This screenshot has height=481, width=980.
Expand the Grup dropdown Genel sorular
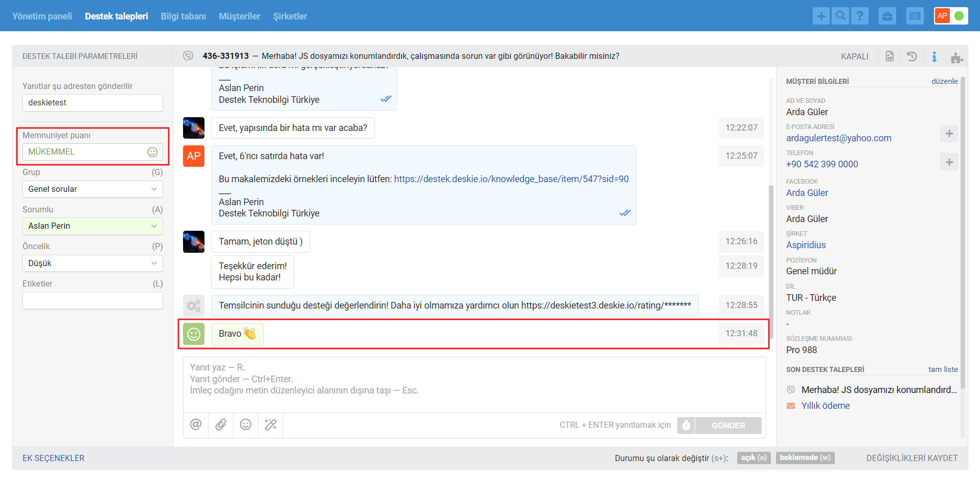[93, 189]
